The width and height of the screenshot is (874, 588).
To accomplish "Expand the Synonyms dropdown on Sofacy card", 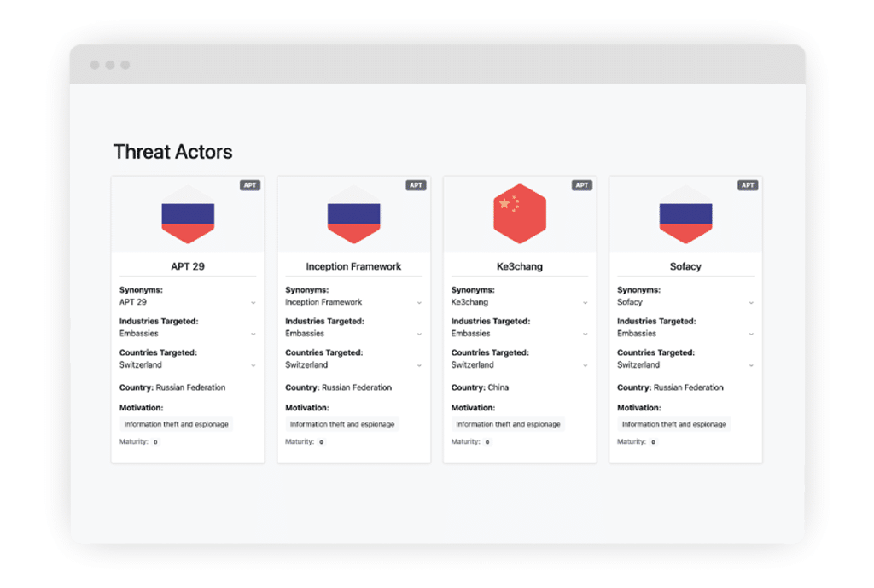I will [x=751, y=303].
